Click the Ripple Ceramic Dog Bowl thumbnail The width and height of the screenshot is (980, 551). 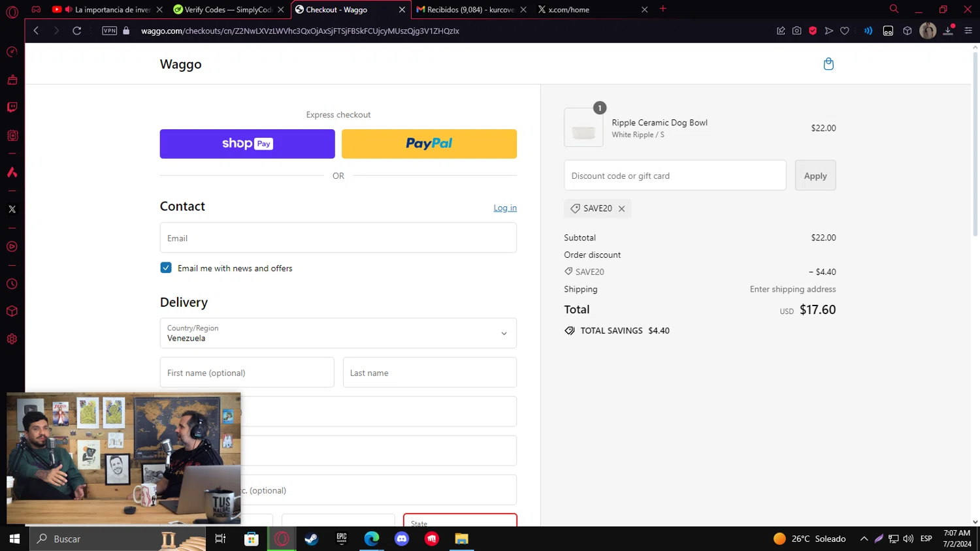(583, 127)
